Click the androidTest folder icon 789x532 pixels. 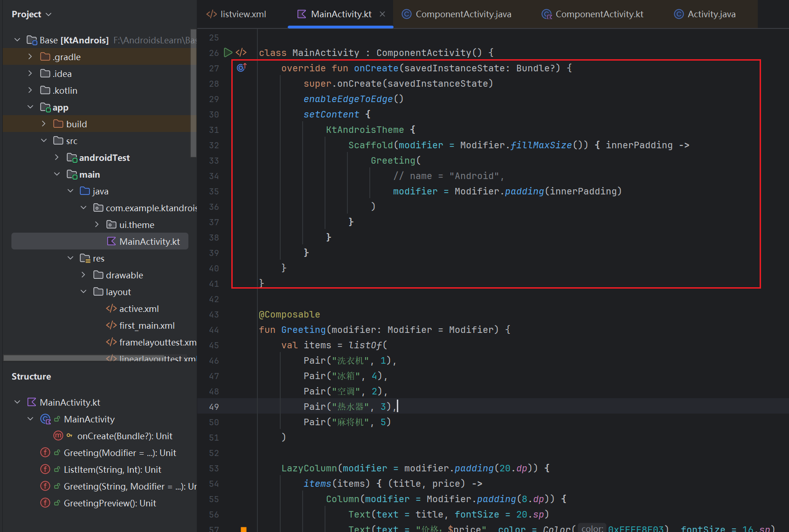(72, 158)
